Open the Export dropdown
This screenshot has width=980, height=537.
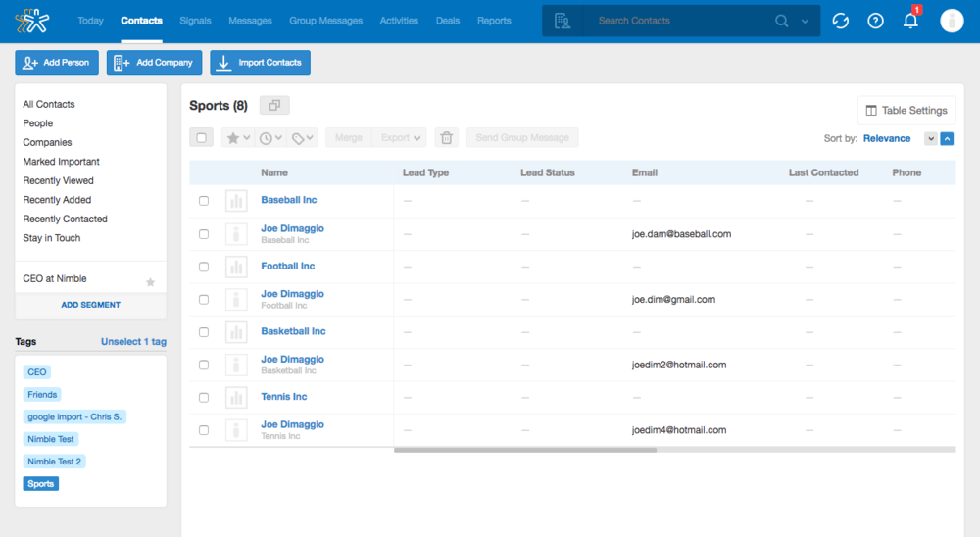(402, 138)
